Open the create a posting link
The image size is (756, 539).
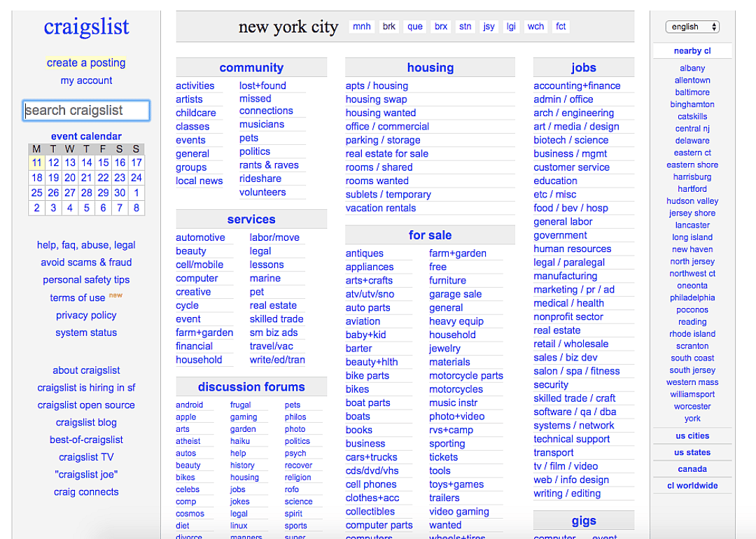86,63
